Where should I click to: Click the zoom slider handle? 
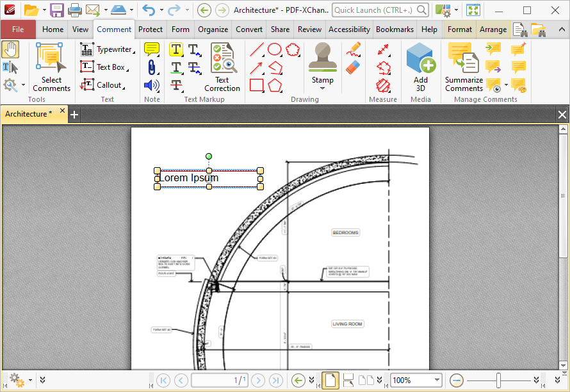(499, 380)
